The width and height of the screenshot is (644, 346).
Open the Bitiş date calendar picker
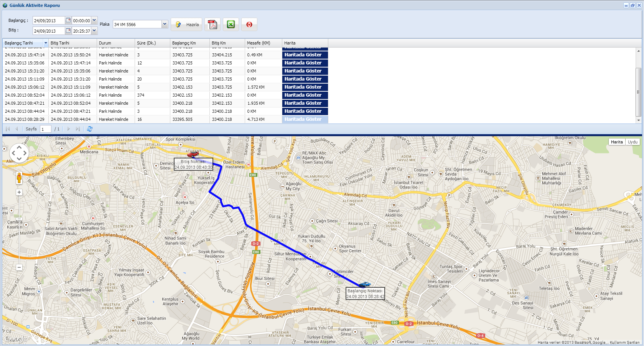tap(68, 31)
